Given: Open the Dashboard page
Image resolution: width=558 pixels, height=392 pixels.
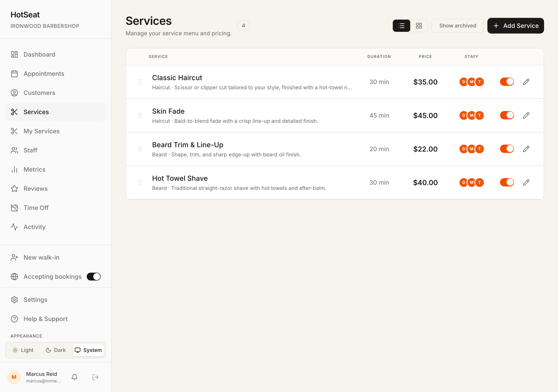Looking at the screenshot, I should pyautogui.click(x=55, y=54).
